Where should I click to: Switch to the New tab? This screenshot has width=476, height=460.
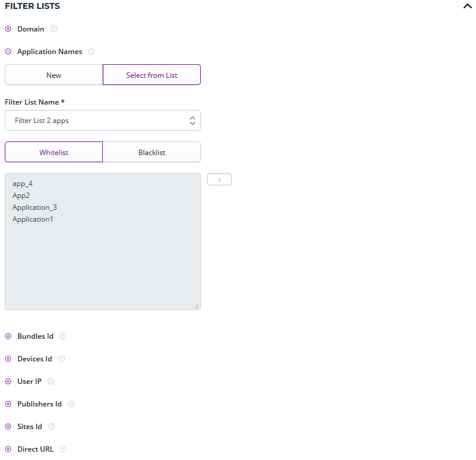point(53,74)
